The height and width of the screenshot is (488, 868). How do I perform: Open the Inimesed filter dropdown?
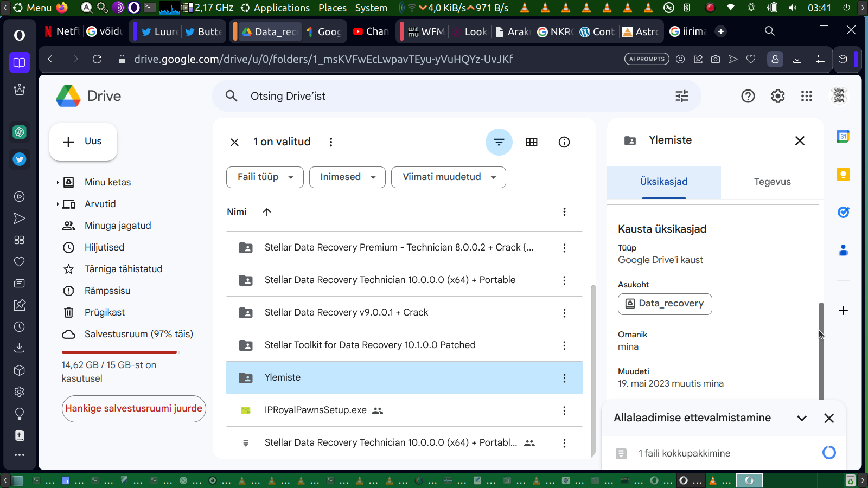(x=347, y=177)
